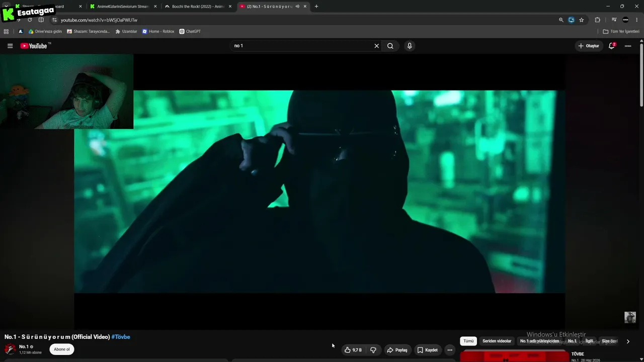Open the TÖVBE recommended video thumbnail
The height and width of the screenshot is (362, 644).
tap(514, 356)
